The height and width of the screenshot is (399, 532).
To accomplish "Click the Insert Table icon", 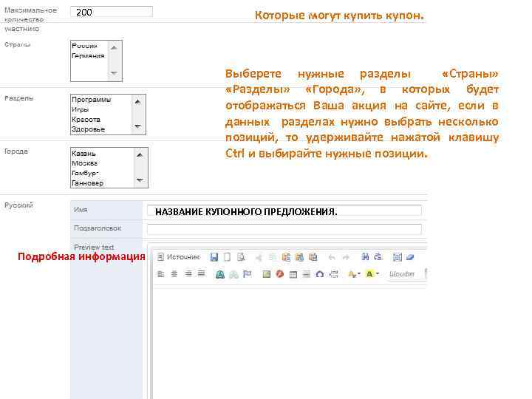I will (293, 274).
